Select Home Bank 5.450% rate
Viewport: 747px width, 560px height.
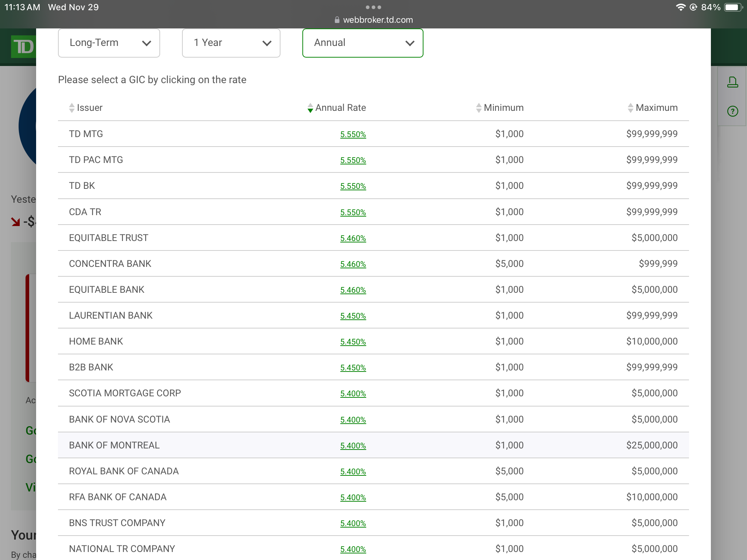[353, 342]
